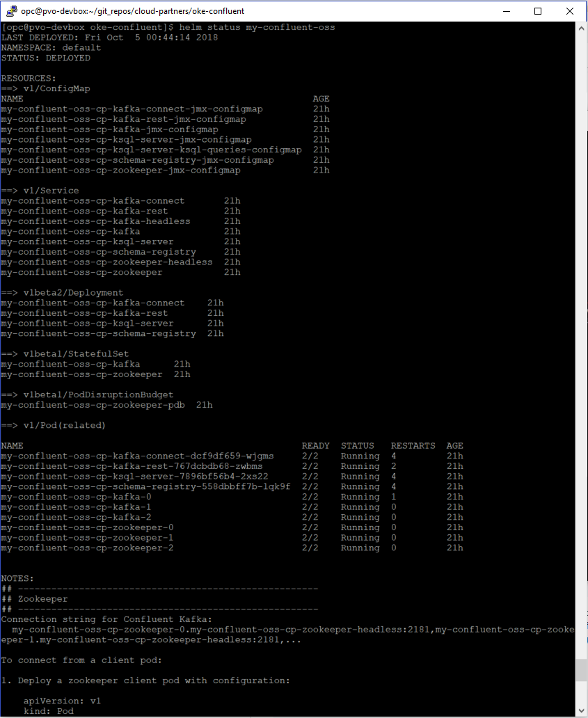The height and width of the screenshot is (718, 588).
Task: Click 'To connect from a client pod:' line
Action: [81, 660]
